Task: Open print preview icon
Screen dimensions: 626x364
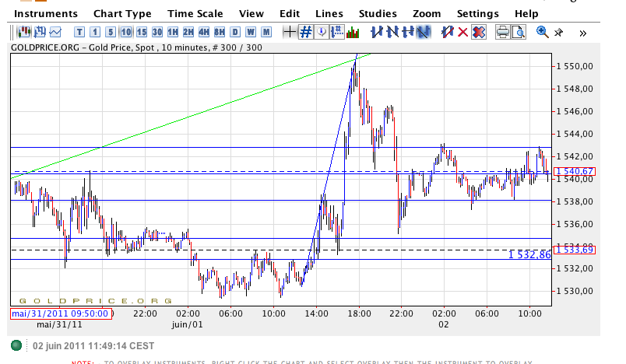Action: (519, 32)
